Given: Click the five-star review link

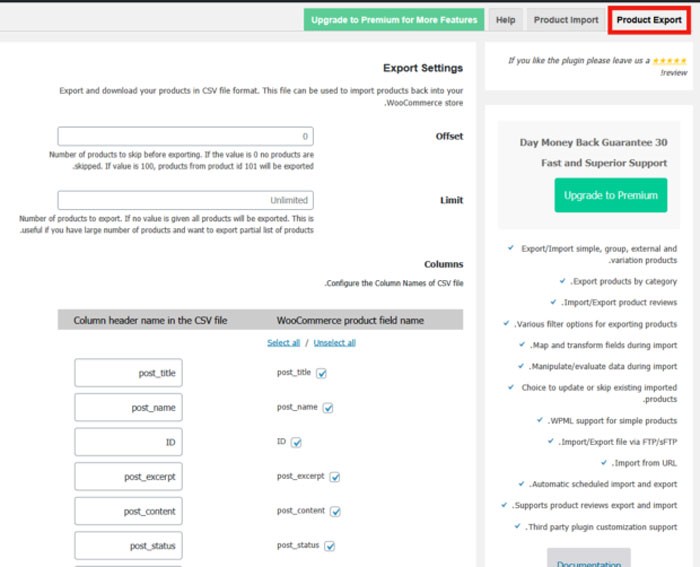Looking at the screenshot, I should 669,60.
